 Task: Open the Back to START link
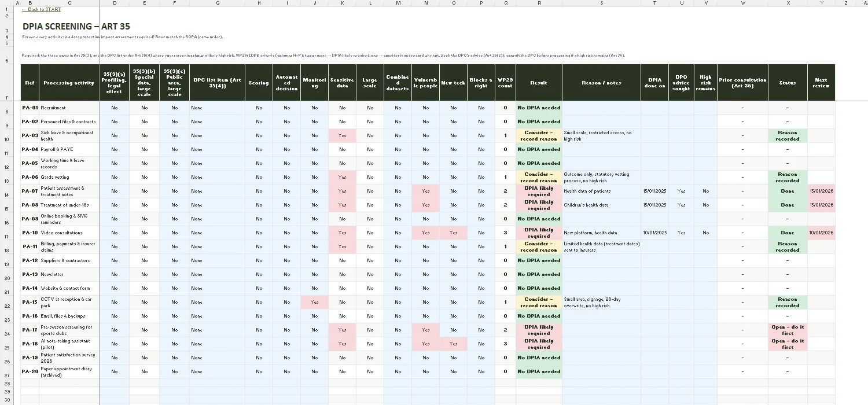click(41, 9)
